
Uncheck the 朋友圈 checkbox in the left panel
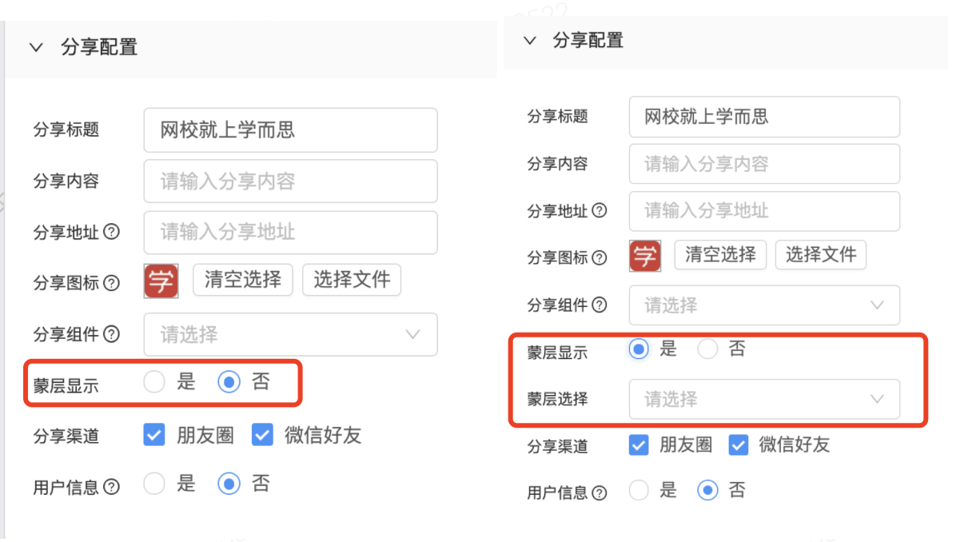pyautogui.click(x=154, y=435)
